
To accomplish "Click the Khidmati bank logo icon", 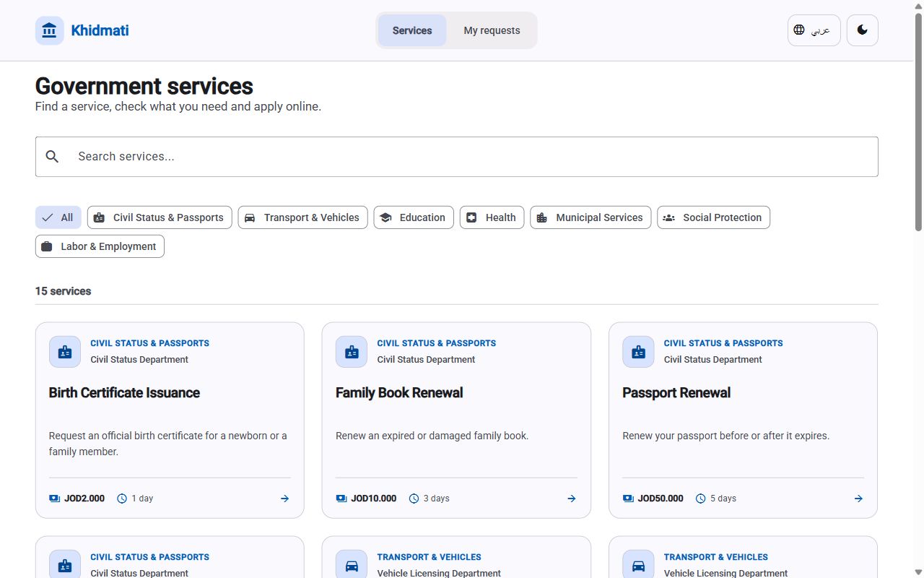I will pyautogui.click(x=50, y=30).
